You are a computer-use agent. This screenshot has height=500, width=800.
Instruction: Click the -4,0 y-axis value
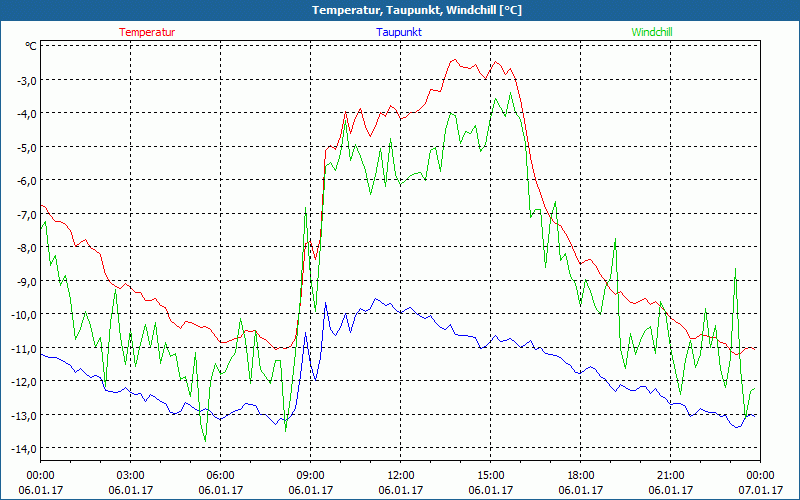pos(26,113)
